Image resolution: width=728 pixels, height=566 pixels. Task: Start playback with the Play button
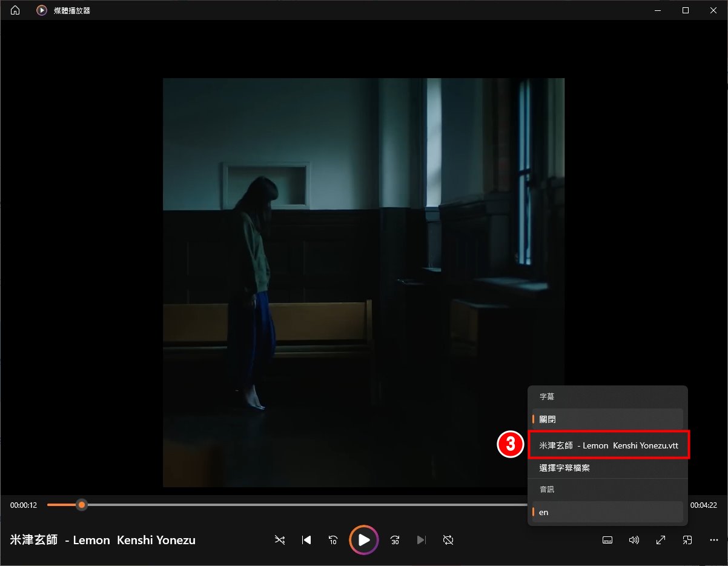[364, 540]
